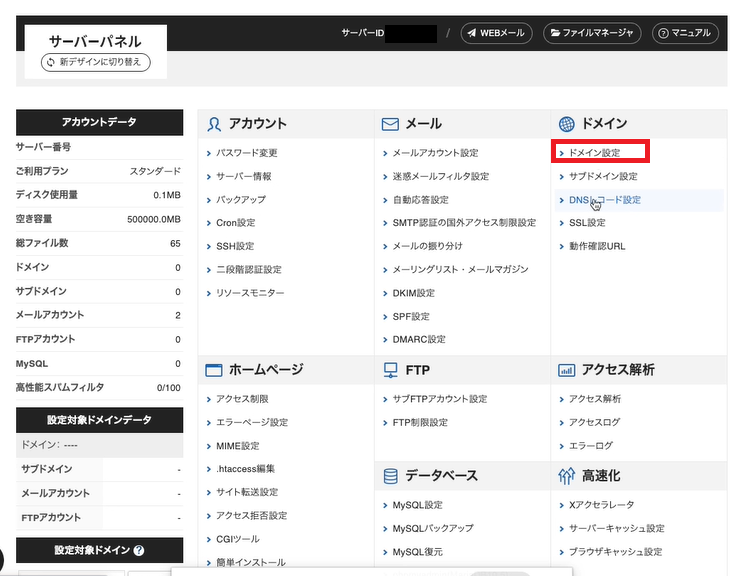Click the メール section envelope icon

[390, 124]
